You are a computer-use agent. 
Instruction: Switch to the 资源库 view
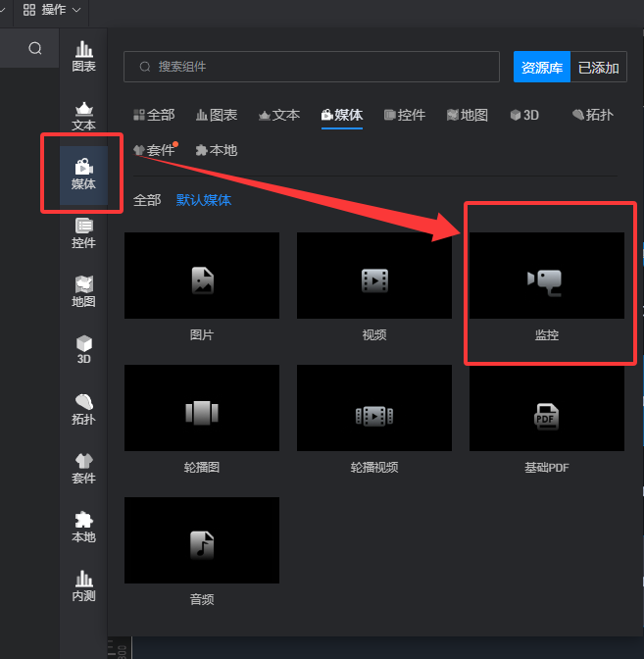tap(542, 67)
